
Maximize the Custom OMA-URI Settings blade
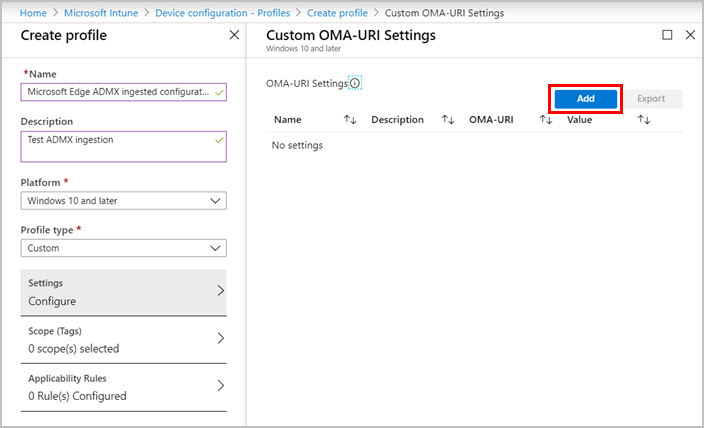click(668, 35)
